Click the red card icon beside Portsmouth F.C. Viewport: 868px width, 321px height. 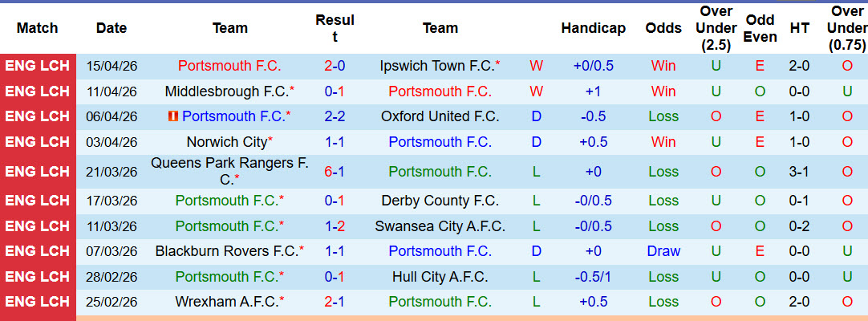(x=172, y=117)
